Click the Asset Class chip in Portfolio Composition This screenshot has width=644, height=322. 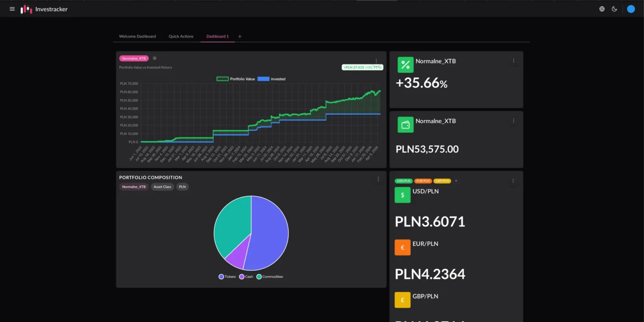[162, 187]
